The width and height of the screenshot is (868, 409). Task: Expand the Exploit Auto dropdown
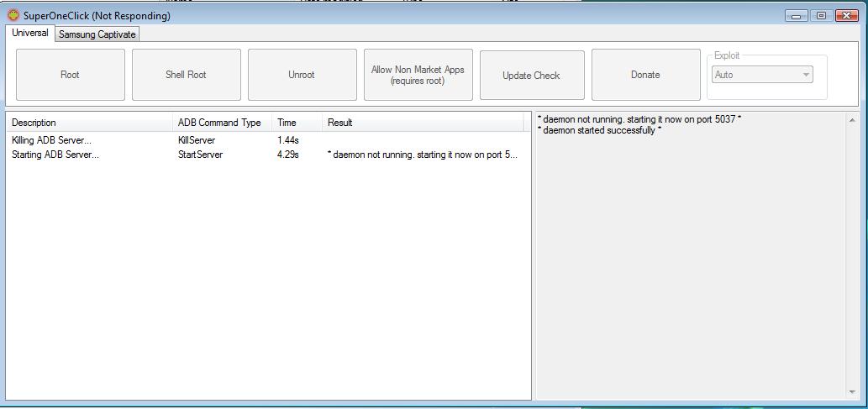pyautogui.click(x=762, y=75)
